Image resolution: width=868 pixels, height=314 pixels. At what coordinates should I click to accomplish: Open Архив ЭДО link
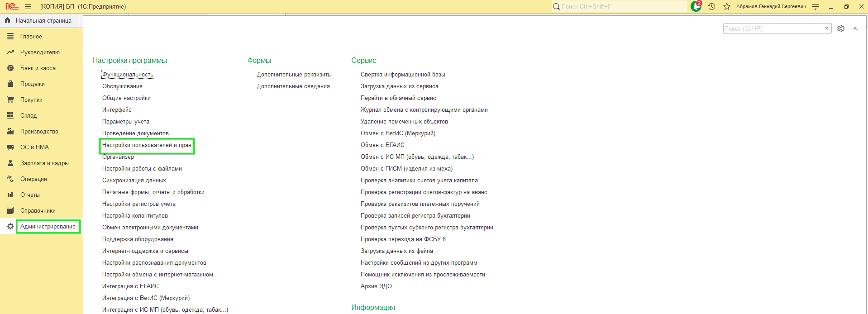tap(376, 286)
